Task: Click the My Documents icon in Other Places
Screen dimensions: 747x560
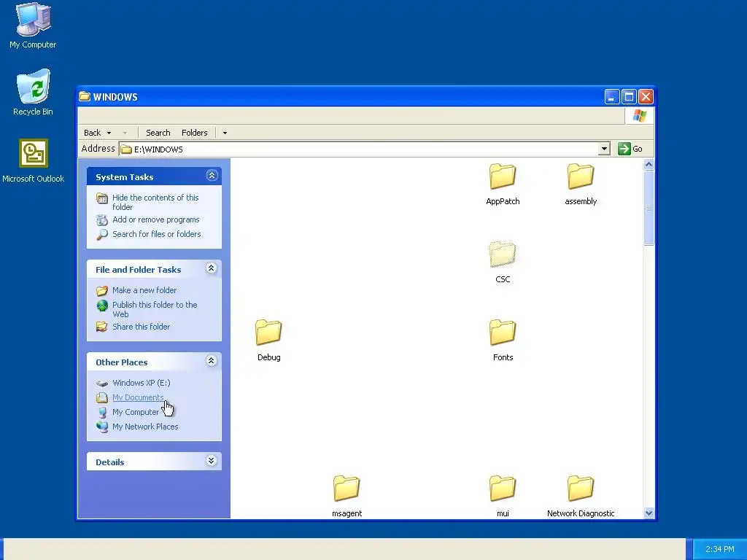Action: tap(102, 397)
